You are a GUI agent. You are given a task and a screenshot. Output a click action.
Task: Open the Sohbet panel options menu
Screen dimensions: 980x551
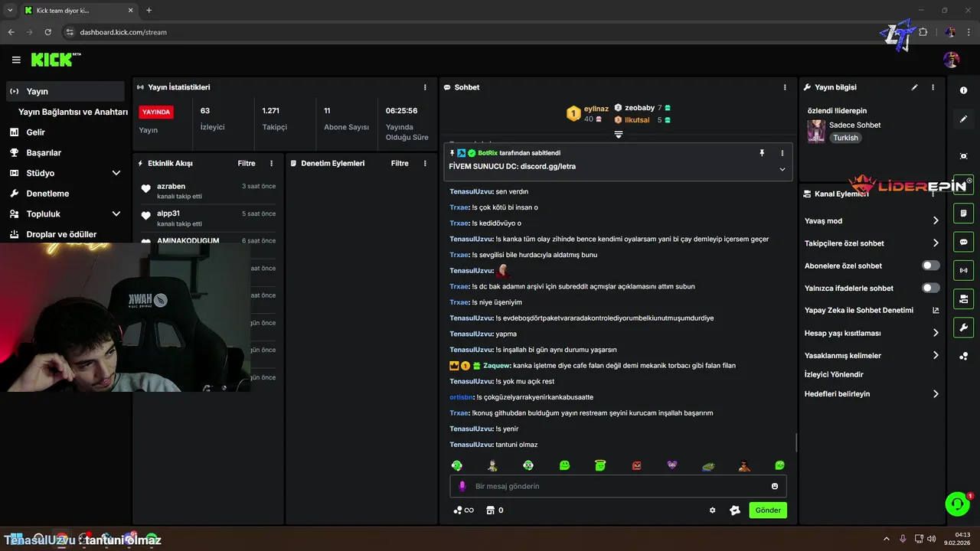tap(785, 87)
